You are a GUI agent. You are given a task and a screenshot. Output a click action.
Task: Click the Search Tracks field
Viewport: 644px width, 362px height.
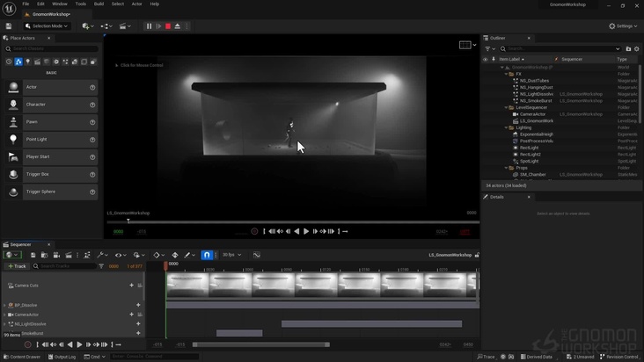(64, 266)
